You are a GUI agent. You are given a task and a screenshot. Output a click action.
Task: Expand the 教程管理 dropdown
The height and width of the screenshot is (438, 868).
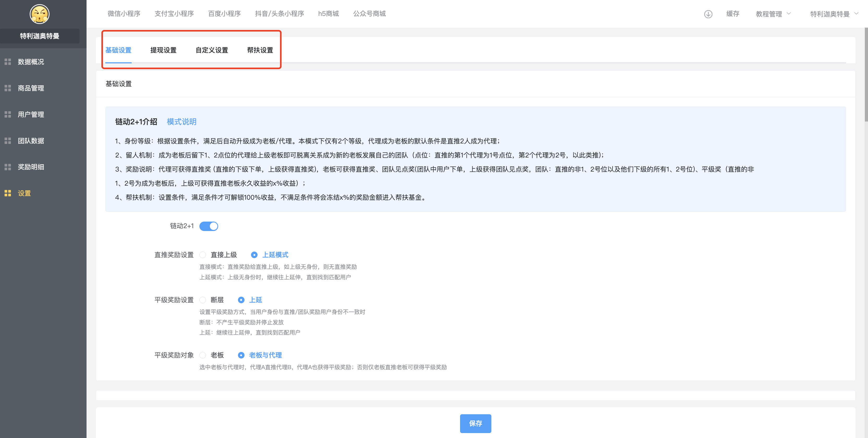click(x=773, y=14)
